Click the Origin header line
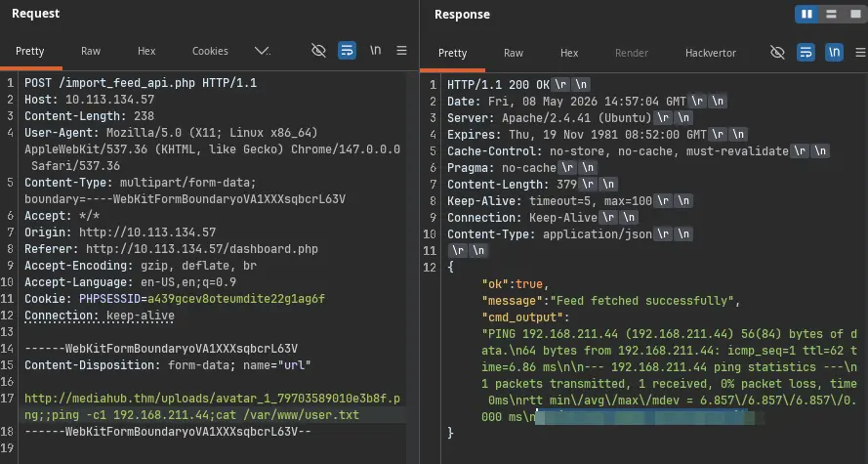Image resolution: width=868 pixels, height=464 pixels. 120,232
